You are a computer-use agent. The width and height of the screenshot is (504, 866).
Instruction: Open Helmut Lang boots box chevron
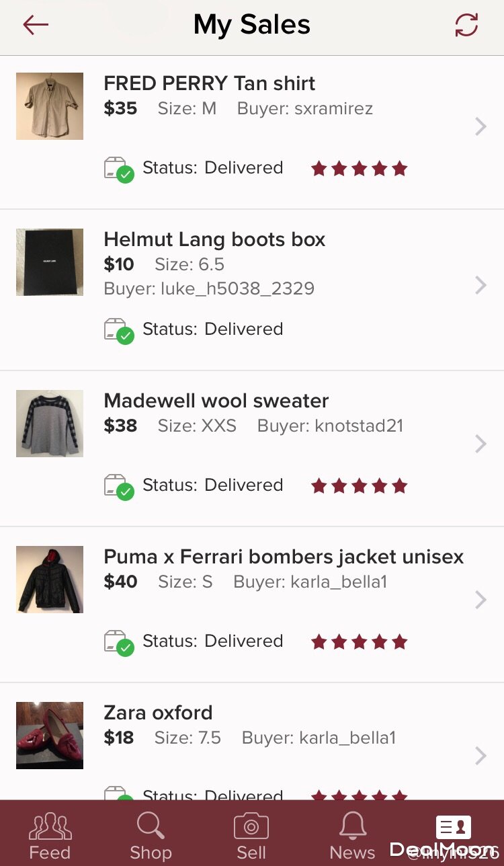[x=480, y=285]
